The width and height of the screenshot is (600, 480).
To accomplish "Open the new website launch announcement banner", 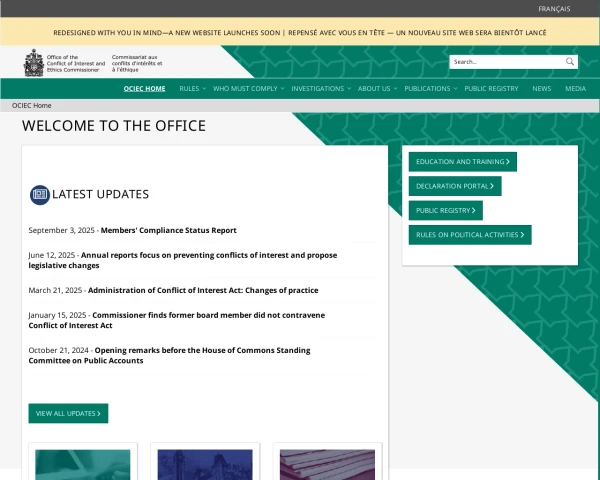I will click(x=300, y=33).
